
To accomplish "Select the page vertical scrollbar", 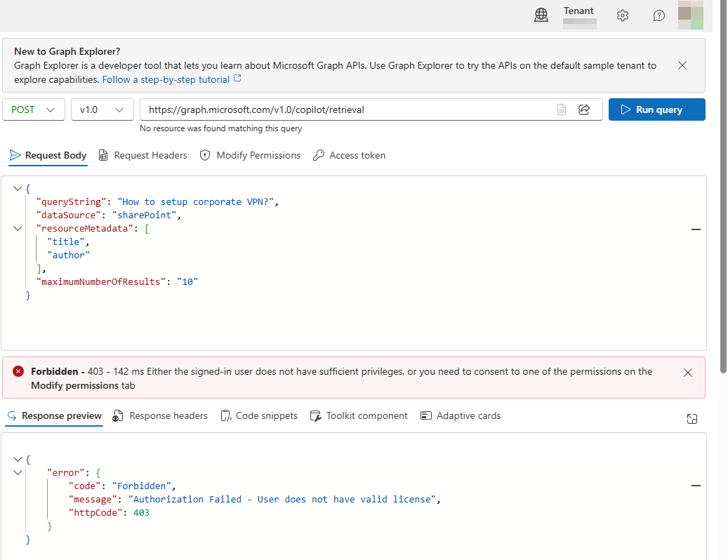I will tap(723, 185).
